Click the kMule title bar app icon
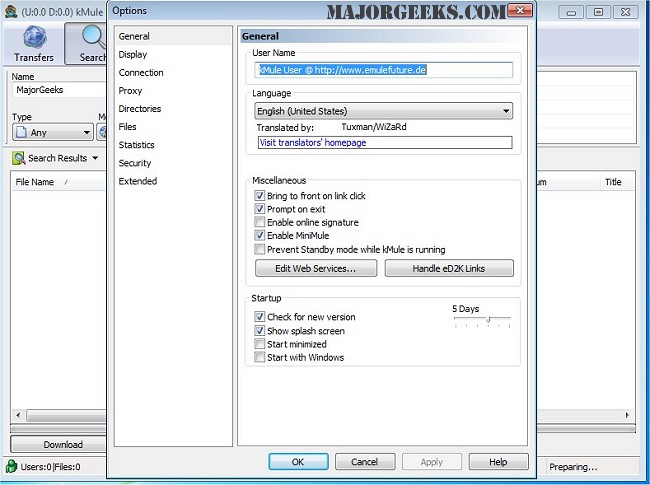The height and width of the screenshot is (485, 650). click(11, 12)
